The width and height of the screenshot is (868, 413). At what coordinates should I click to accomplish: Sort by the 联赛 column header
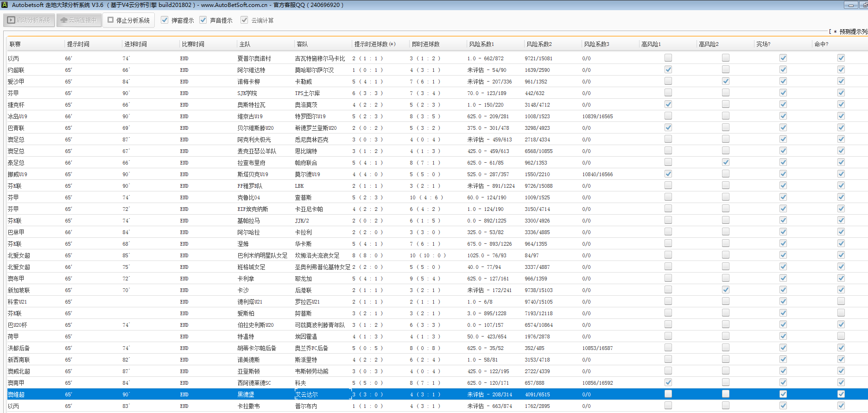(x=15, y=44)
